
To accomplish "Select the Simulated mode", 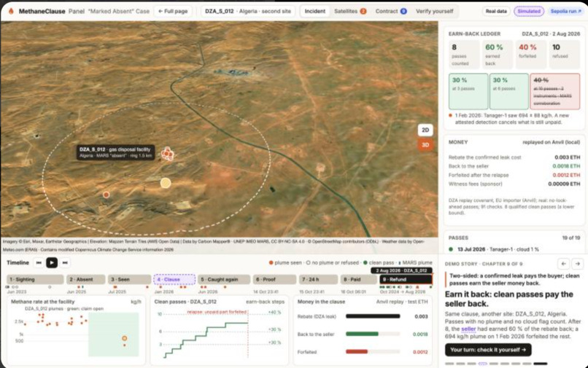I will (x=529, y=11).
